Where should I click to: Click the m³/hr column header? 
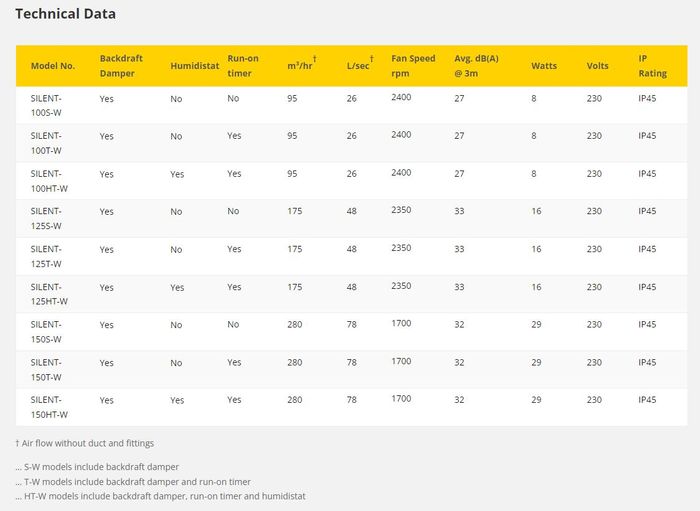click(x=301, y=65)
